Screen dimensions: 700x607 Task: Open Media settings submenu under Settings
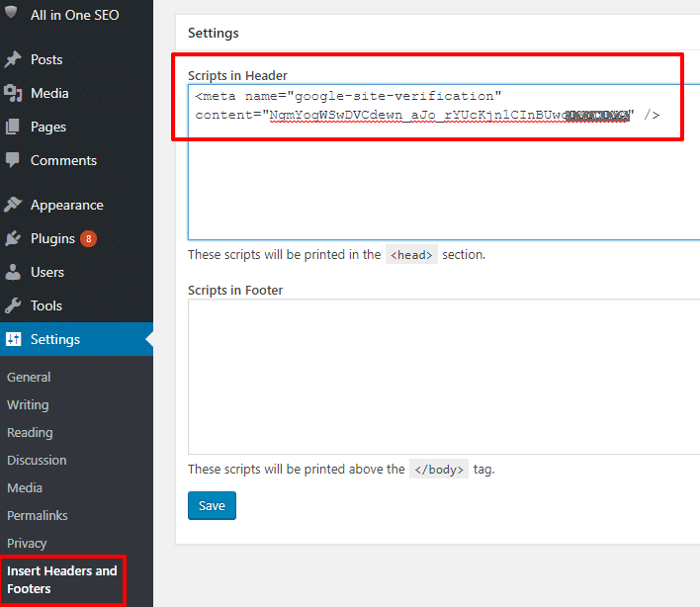pos(25,487)
